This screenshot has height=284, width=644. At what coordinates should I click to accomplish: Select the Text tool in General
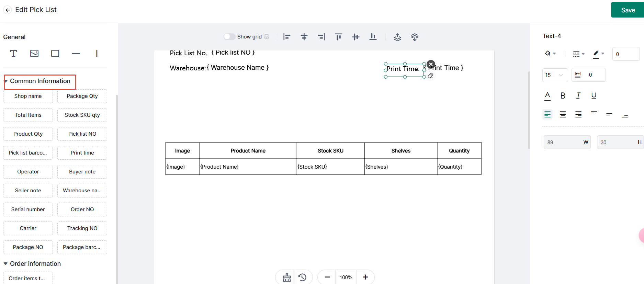(x=13, y=54)
